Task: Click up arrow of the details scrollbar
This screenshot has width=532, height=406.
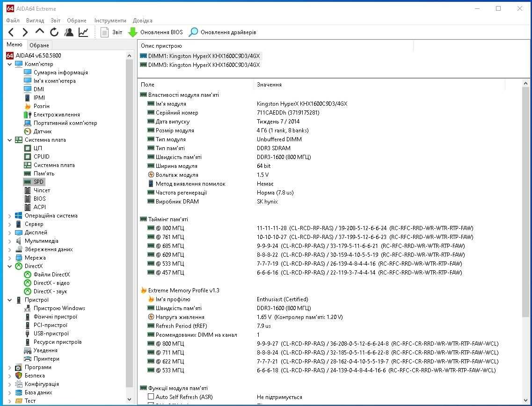Action: pos(525,83)
